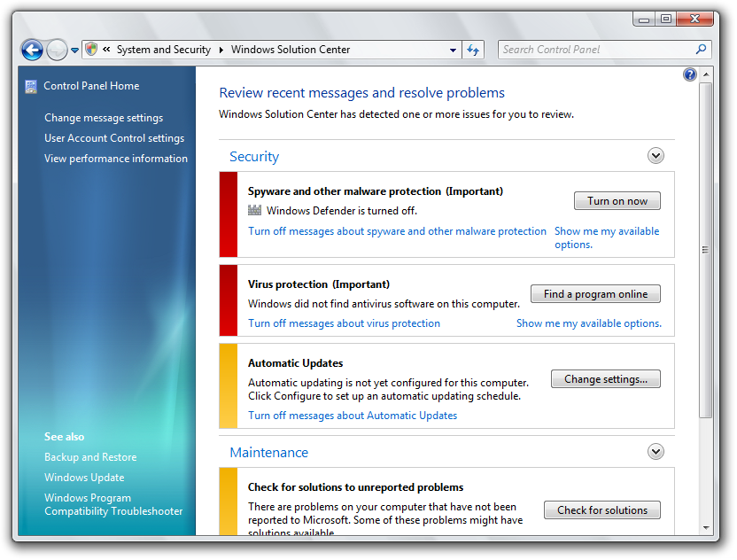Click the Forward navigation arrow button

pos(57,50)
